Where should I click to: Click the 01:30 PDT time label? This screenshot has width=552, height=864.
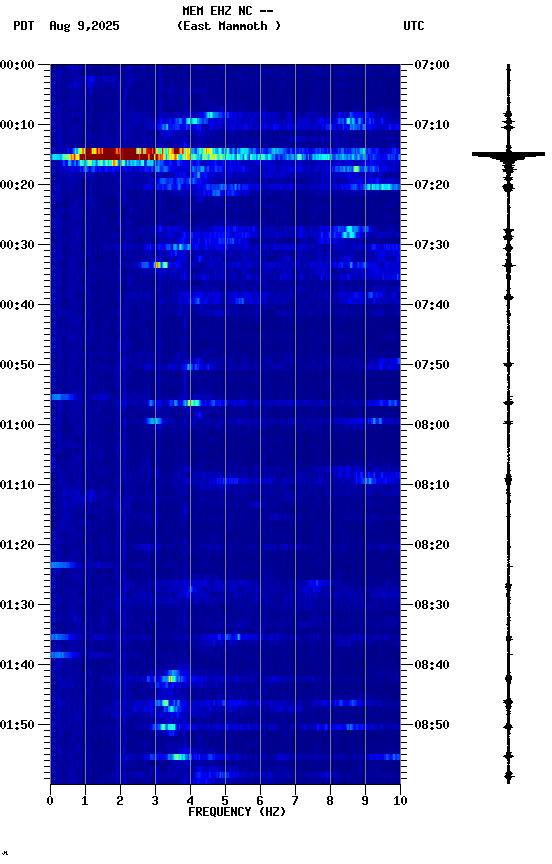[17, 605]
